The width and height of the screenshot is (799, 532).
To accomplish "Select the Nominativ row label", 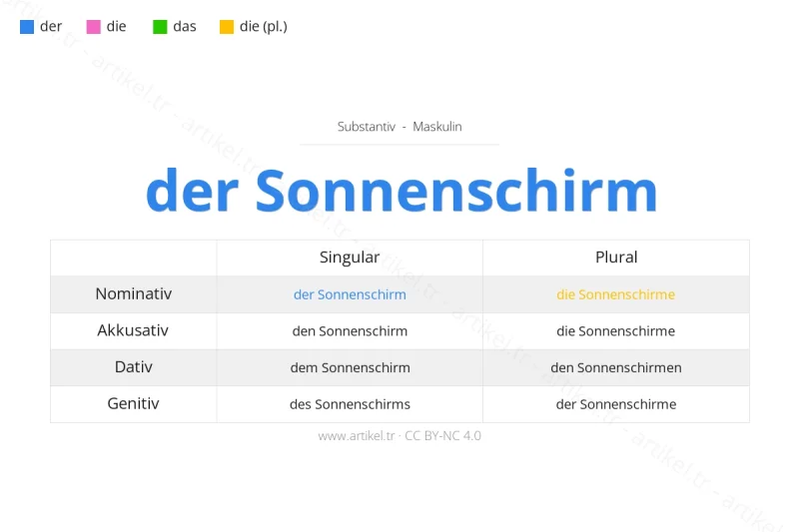I will tap(134, 294).
